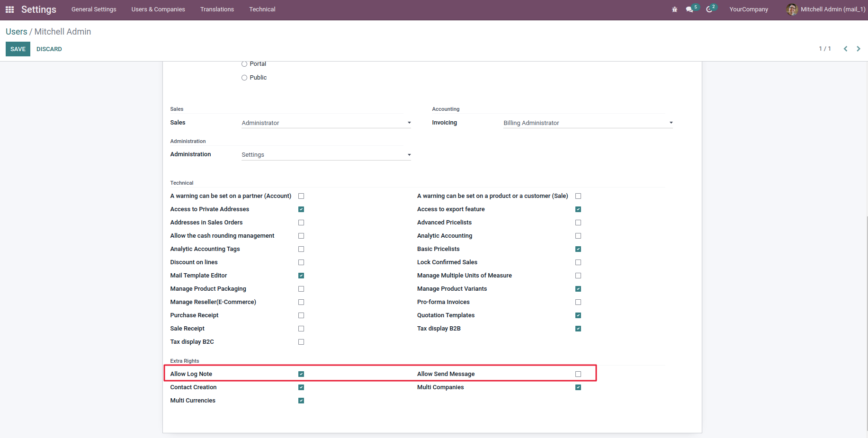The width and height of the screenshot is (868, 438).
Task: Click the DISCARD button
Action: coord(49,49)
